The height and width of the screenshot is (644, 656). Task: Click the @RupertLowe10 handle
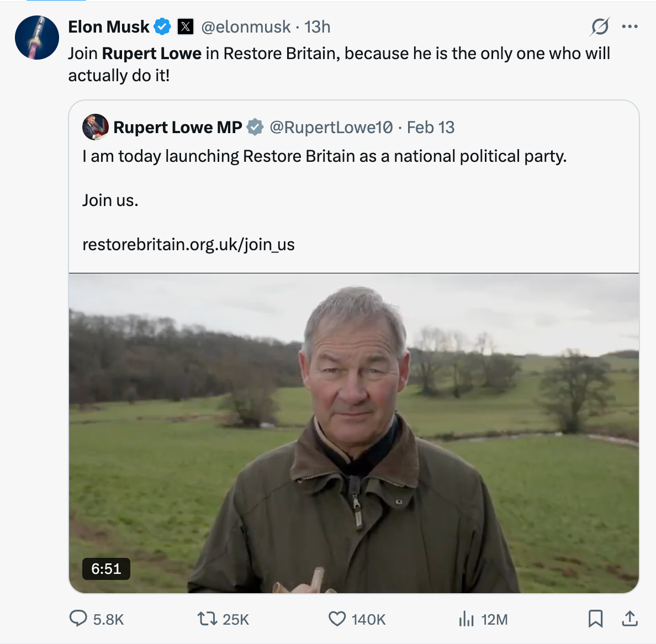(331, 127)
